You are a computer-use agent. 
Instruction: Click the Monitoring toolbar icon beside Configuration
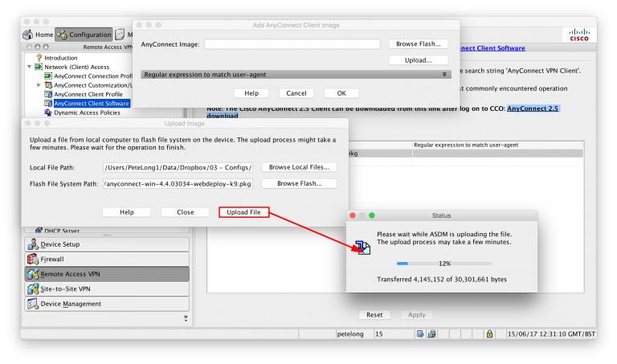click(x=120, y=35)
